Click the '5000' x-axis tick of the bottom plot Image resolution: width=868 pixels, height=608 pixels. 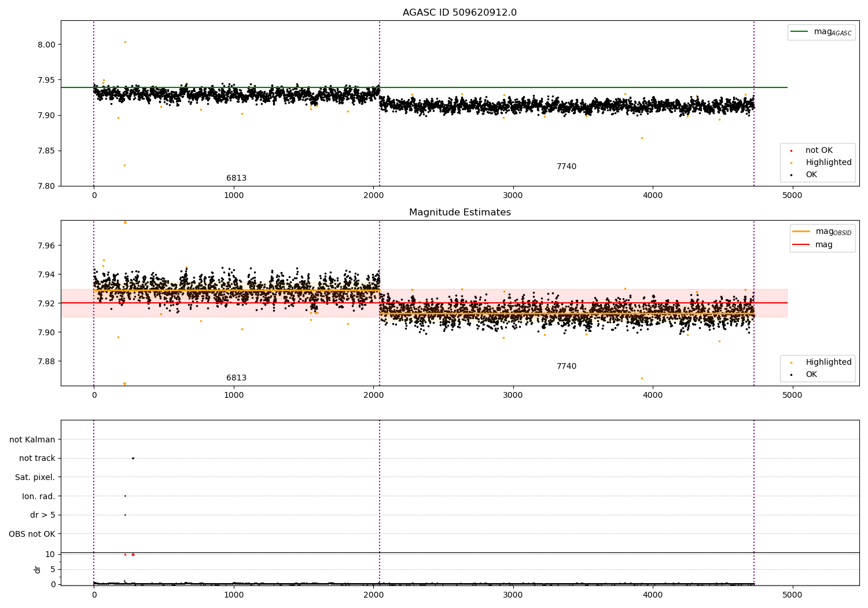pos(792,595)
